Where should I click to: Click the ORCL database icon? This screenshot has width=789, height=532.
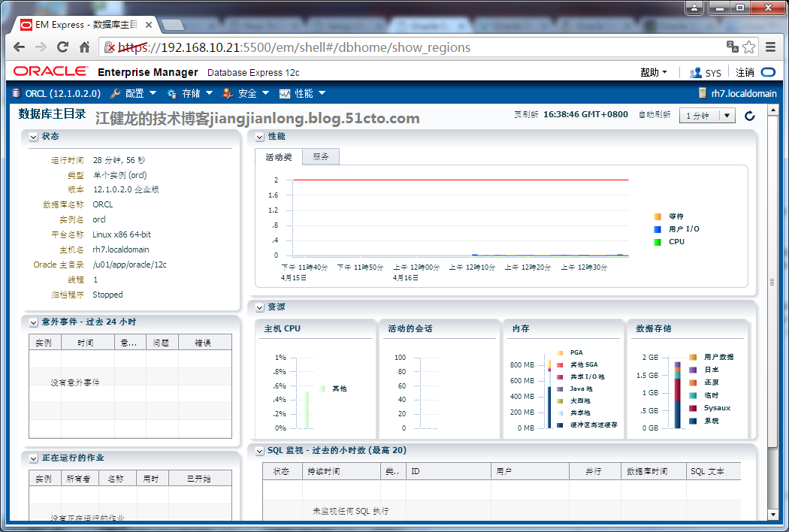[17, 93]
